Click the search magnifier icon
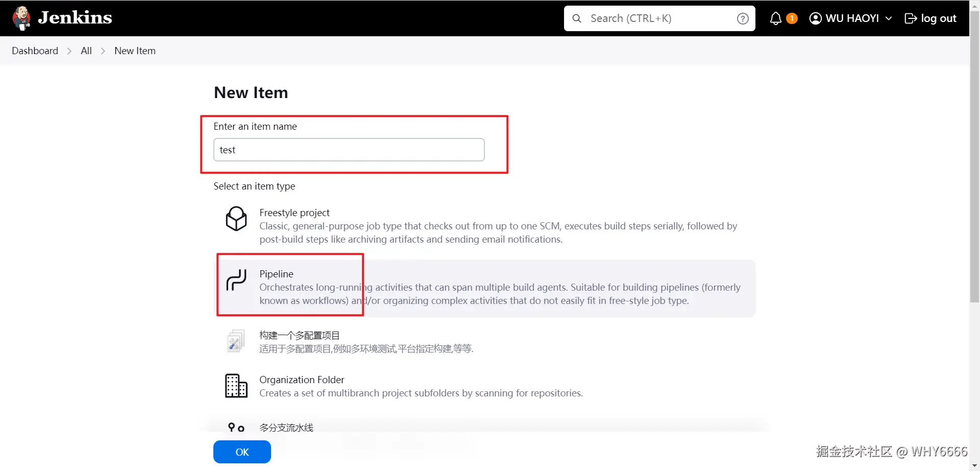Screen dimensions: 980x471 [577, 18]
